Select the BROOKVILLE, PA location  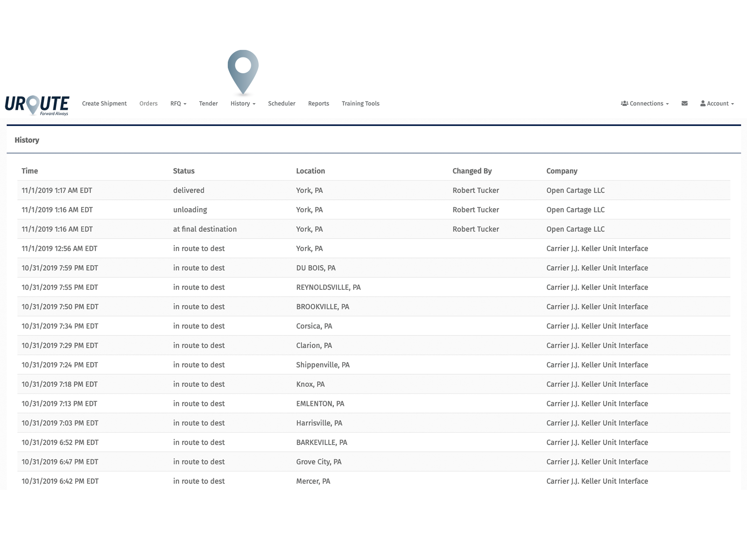coord(323,307)
